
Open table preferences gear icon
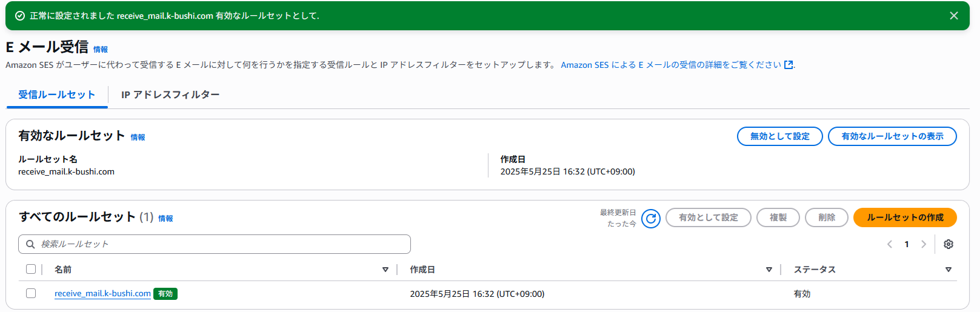click(948, 244)
